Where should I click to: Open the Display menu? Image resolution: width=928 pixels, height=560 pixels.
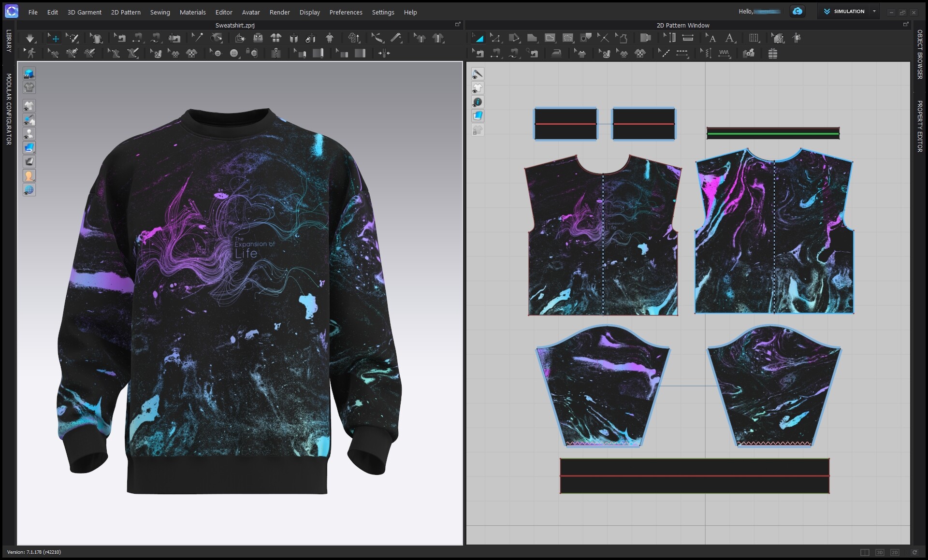point(309,12)
